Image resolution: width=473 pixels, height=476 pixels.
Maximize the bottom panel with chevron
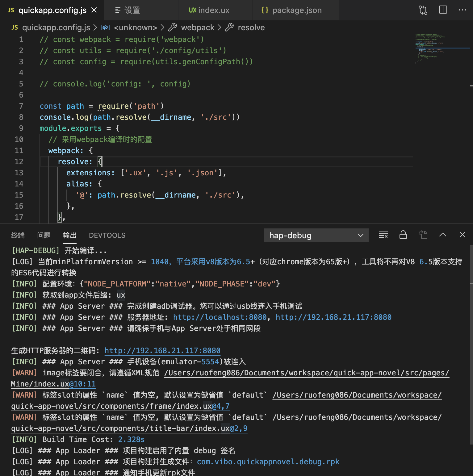pos(443,235)
